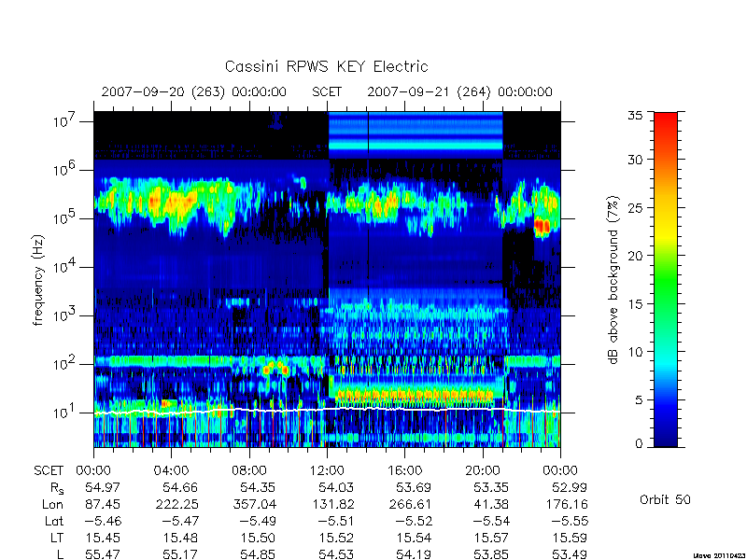The height and width of the screenshot is (560, 747).
Task: Click the L value 55.47
Action: [103, 554]
